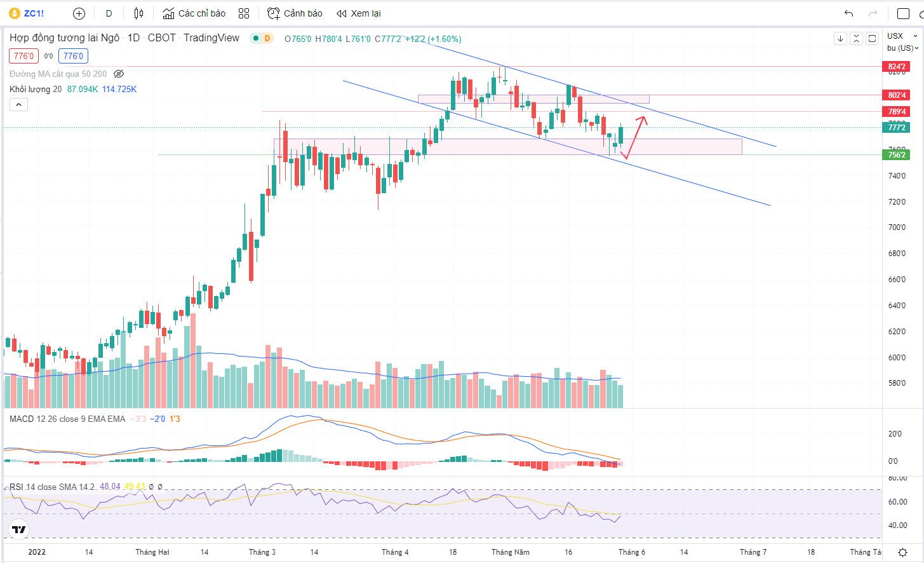The width and height of the screenshot is (924, 563).
Task: Click the green 756'2 price label
Action: [896, 154]
